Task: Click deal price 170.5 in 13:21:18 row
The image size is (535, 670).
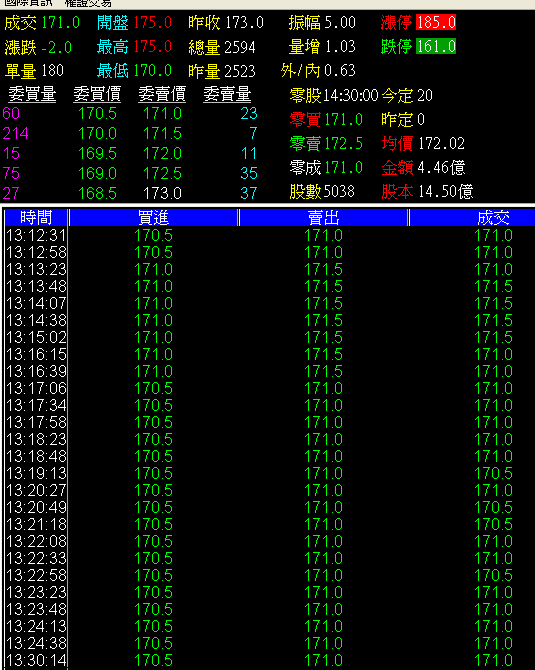Action: pyautogui.click(x=493, y=524)
